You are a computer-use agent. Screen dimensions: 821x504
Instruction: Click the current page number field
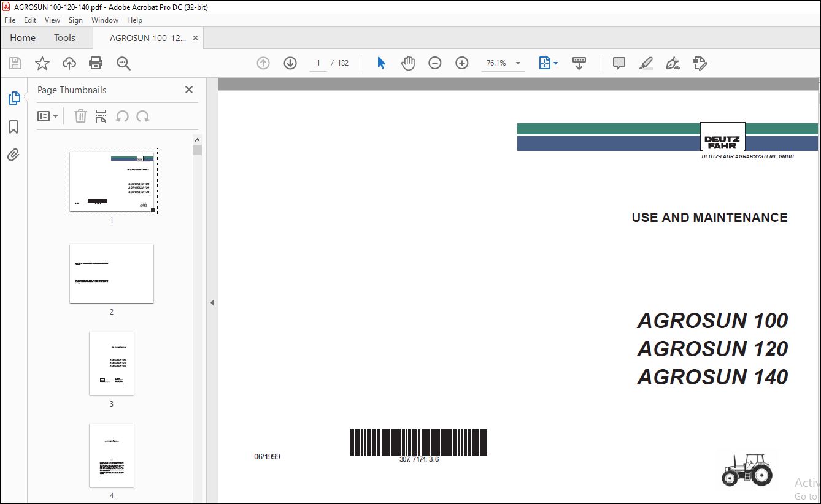point(318,63)
